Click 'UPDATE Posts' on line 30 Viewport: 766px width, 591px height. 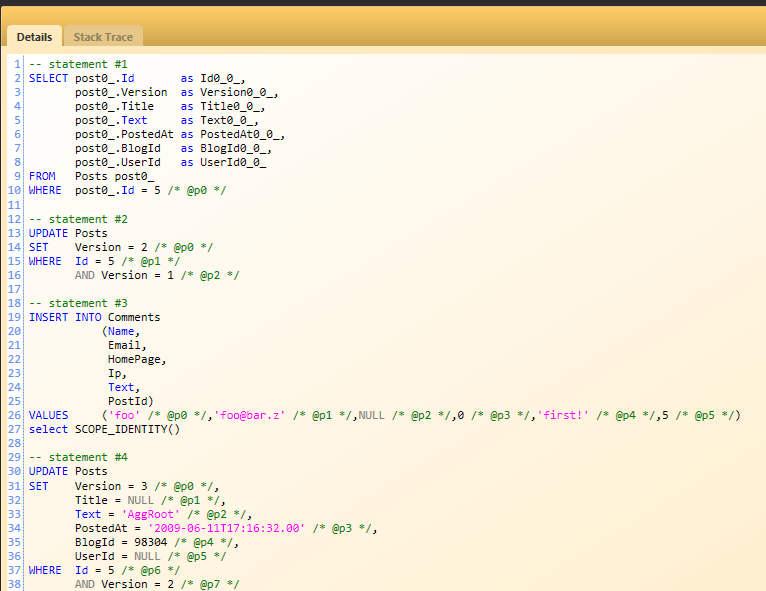pyautogui.click(x=68, y=472)
